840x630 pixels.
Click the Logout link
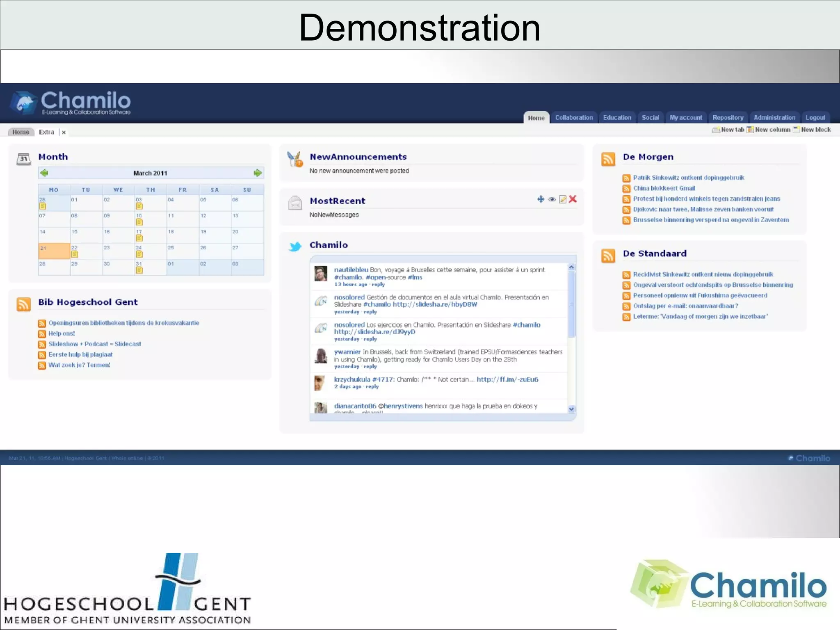point(815,118)
